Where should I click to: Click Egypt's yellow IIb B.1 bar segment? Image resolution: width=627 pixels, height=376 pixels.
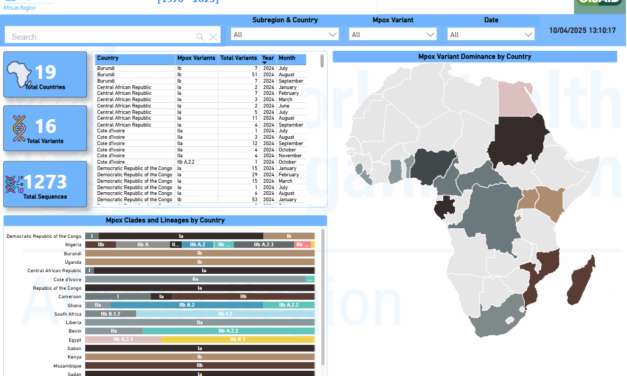238,340
